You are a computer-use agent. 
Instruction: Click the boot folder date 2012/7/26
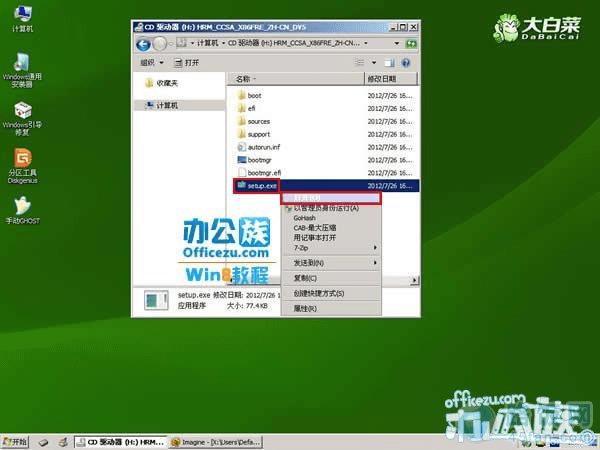coord(390,96)
